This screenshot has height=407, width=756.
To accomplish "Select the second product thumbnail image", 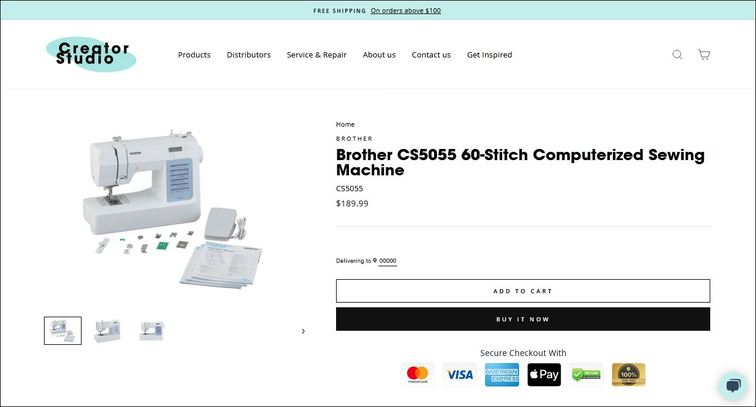I will pos(107,331).
